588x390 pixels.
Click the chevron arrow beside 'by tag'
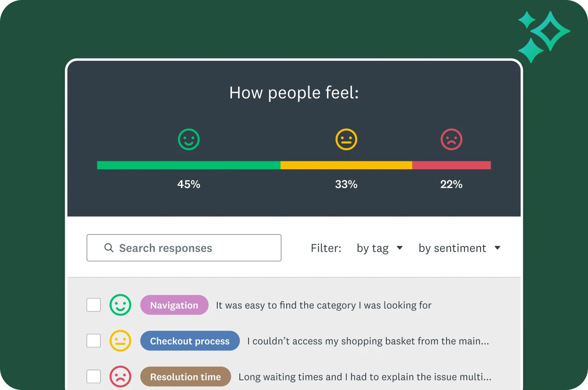[399, 248]
